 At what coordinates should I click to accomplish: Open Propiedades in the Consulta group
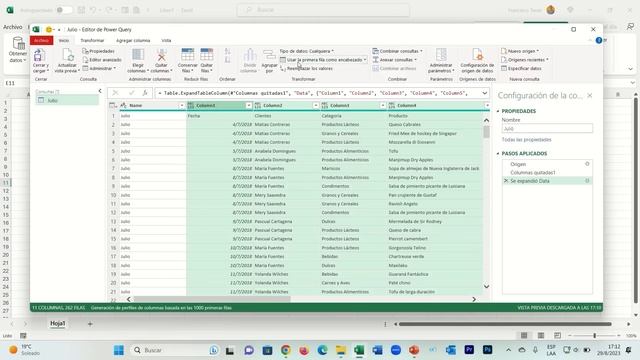click(x=98, y=51)
